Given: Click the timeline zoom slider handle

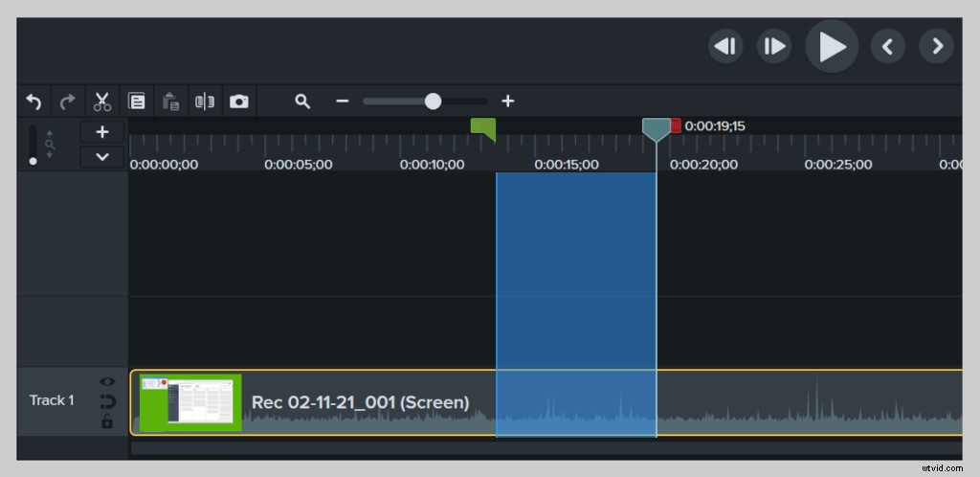Looking at the screenshot, I should 433,101.
